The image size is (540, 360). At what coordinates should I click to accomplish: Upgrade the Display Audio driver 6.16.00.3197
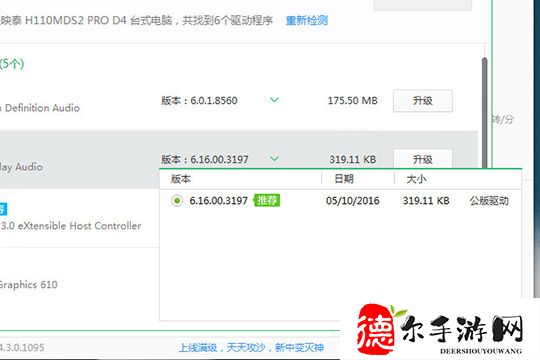(423, 159)
